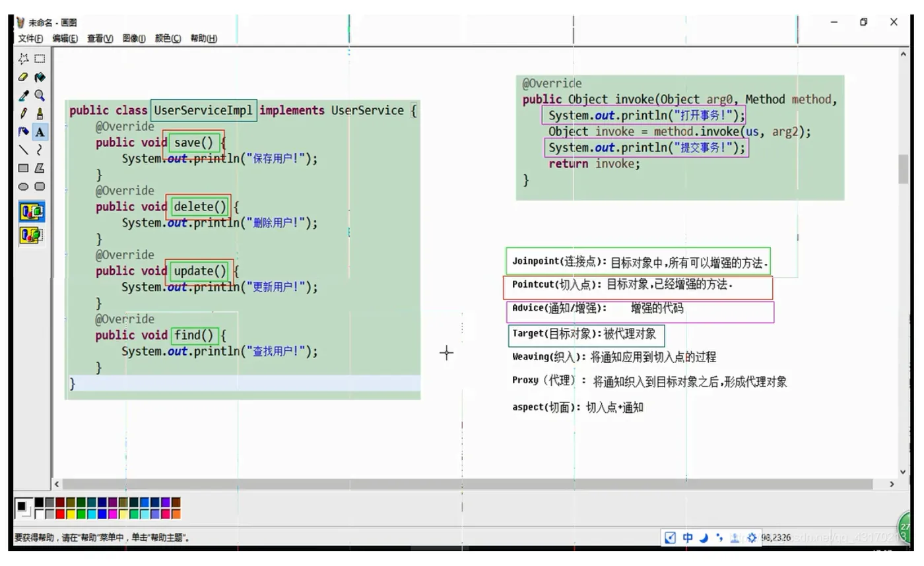Click the input method moon icon
Screen dimensions: 924x566
point(704,538)
